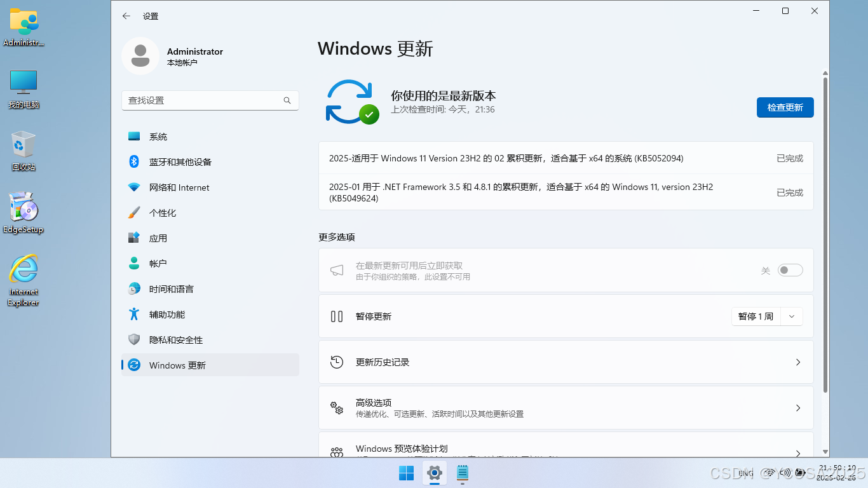Viewport: 868px width, 488px height.
Task: Open 蓝牙和其他设备 settings
Action: (210, 162)
